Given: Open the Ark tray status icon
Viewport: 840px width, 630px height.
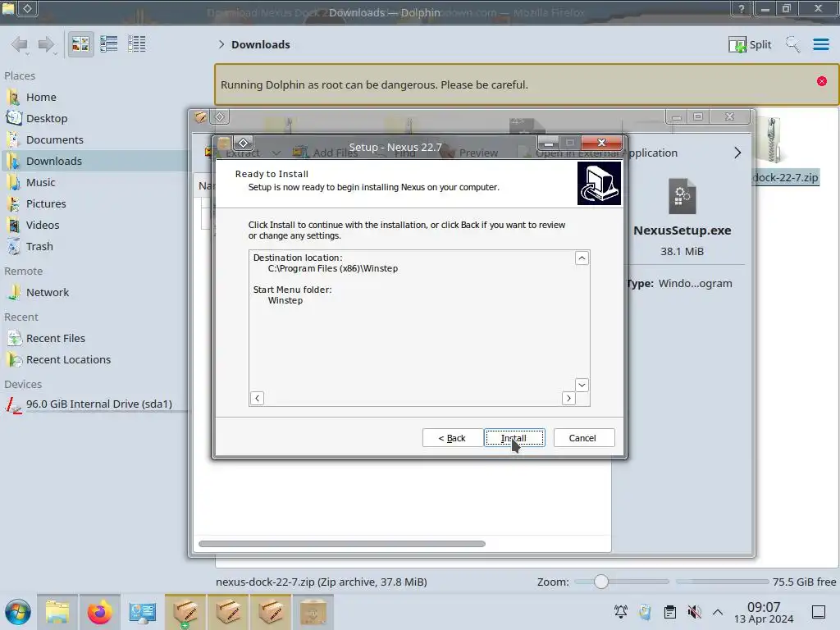Looking at the screenshot, I should pos(645,612).
